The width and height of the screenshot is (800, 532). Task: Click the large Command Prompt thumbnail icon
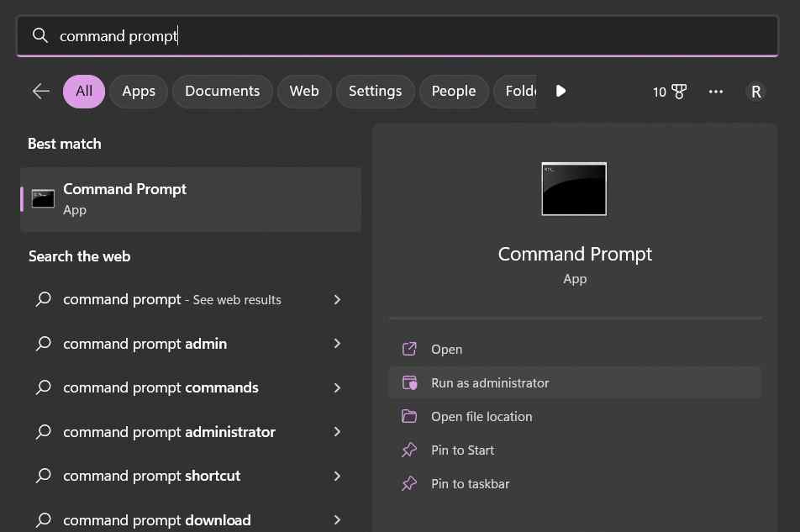pos(574,189)
